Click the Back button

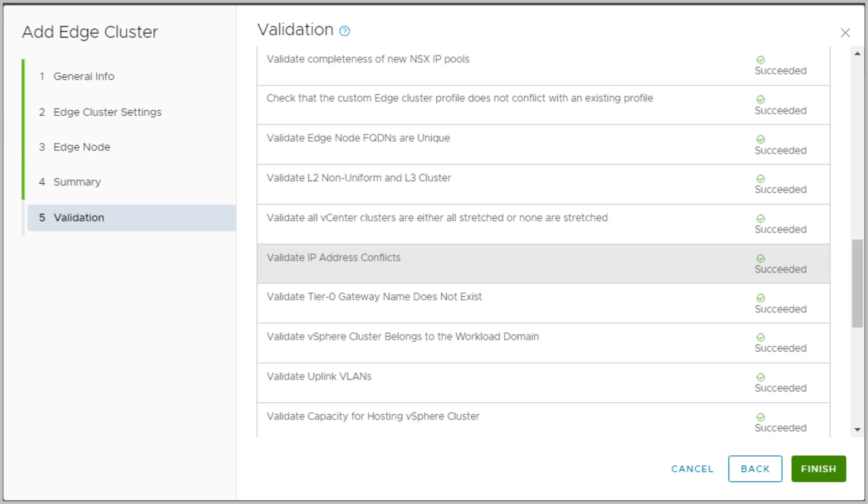pos(755,469)
